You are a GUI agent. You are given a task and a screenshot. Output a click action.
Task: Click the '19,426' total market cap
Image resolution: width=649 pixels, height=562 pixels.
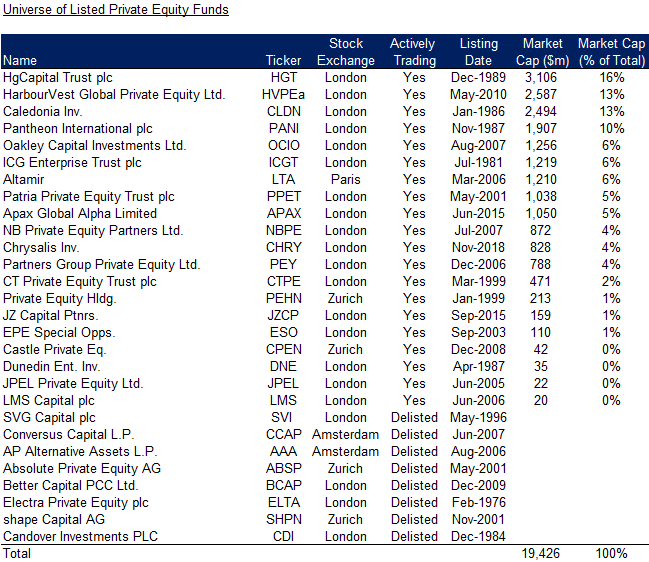(541, 553)
